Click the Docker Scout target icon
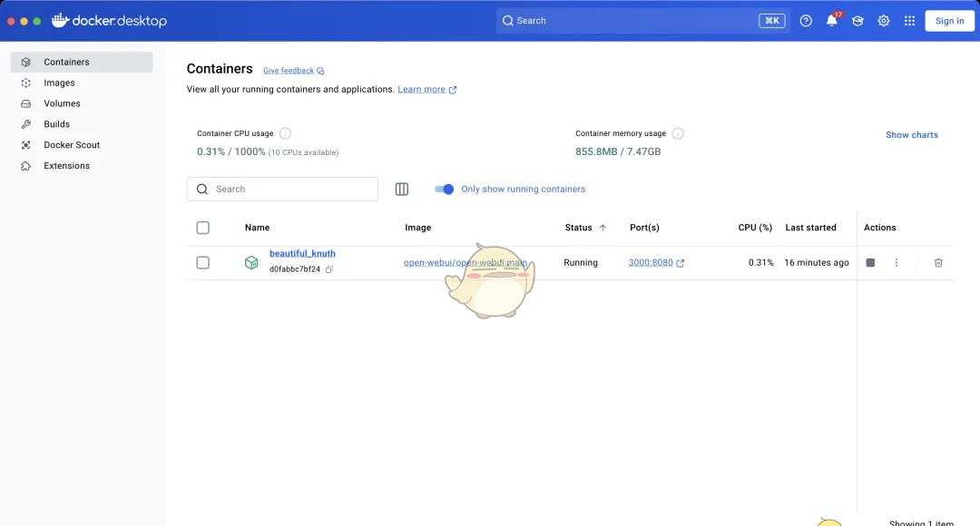 tap(25, 145)
